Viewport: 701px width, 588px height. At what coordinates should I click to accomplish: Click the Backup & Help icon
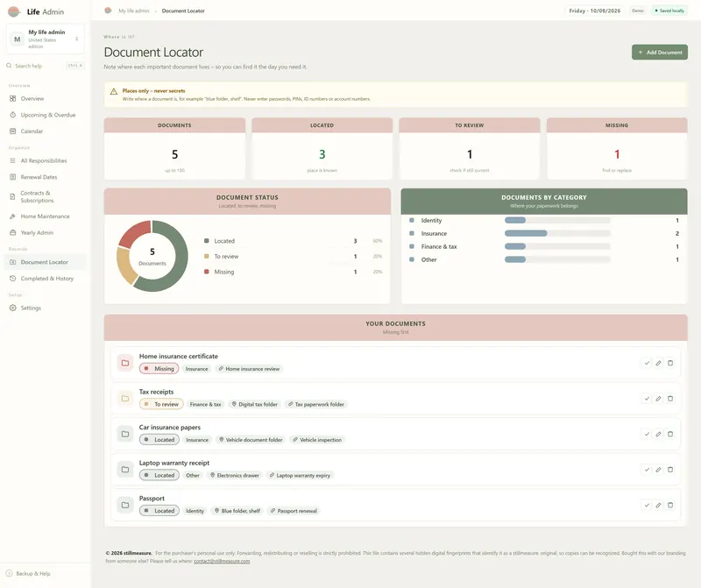pyautogui.click(x=9, y=573)
